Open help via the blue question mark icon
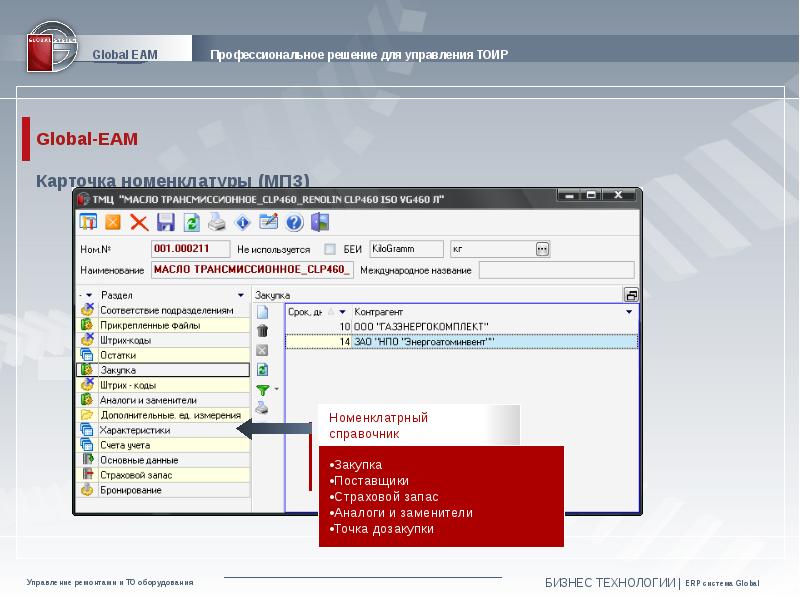The image size is (800, 600). (x=294, y=222)
